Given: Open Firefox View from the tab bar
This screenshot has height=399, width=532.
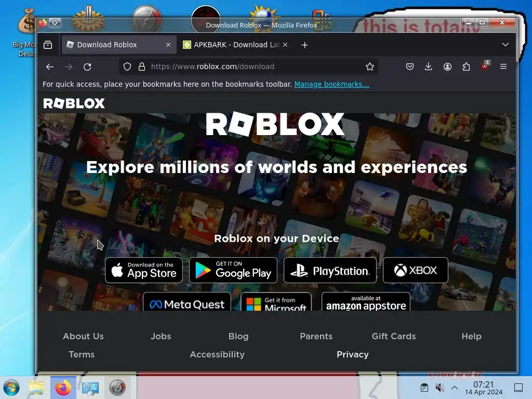Looking at the screenshot, I should click(x=48, y=45).
